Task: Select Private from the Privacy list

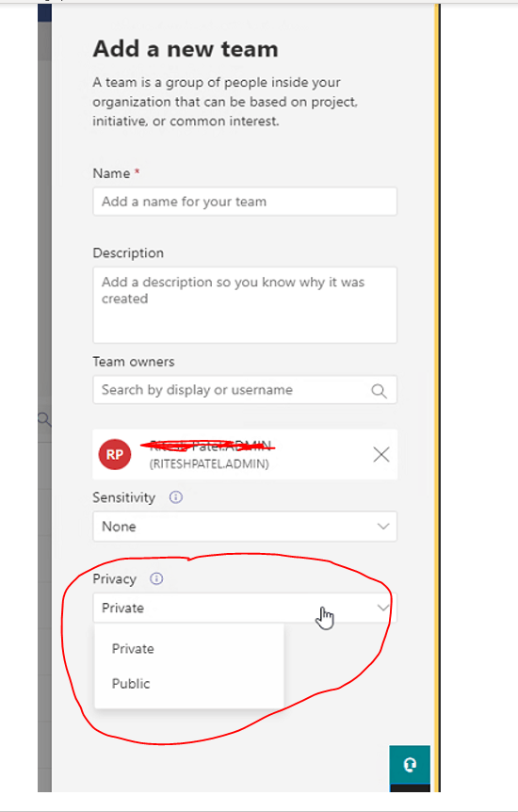Action: click(189, 649)
